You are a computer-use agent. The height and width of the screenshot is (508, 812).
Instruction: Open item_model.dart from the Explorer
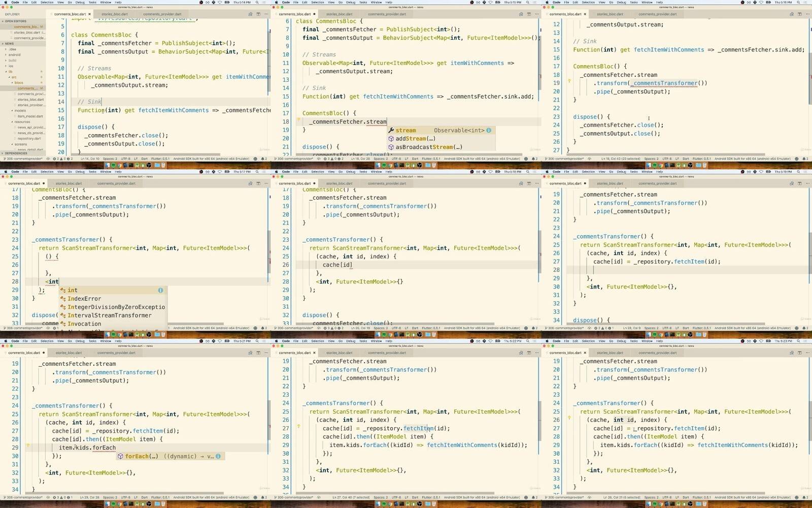[30, 116]
